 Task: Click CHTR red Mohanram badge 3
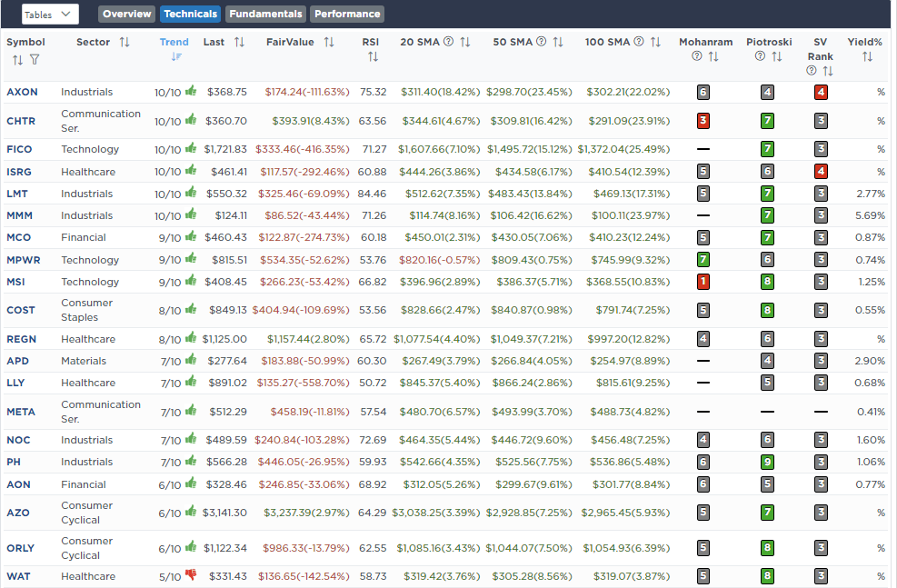tap(703, 121)
